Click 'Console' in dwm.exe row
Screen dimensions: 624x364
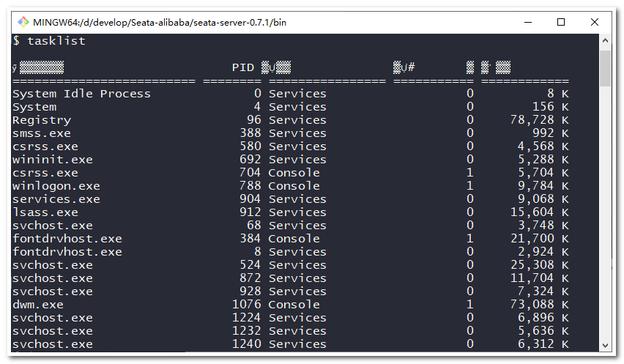pos(294,305)
